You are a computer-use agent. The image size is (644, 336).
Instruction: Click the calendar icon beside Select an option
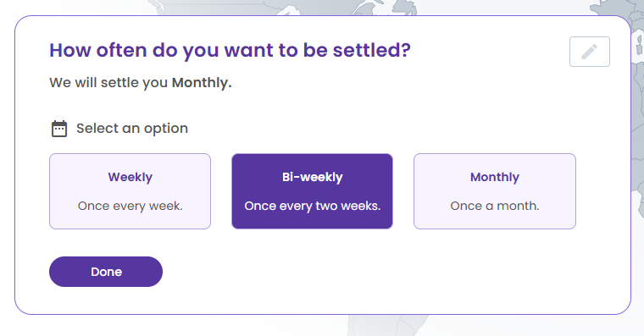(59, 129)
